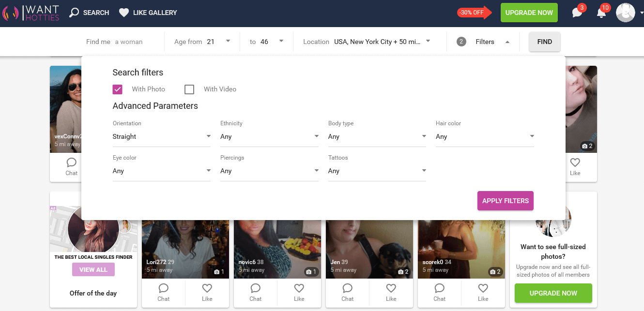
Task: Open the notifications bell with 10 alerts
Action: 601,13
